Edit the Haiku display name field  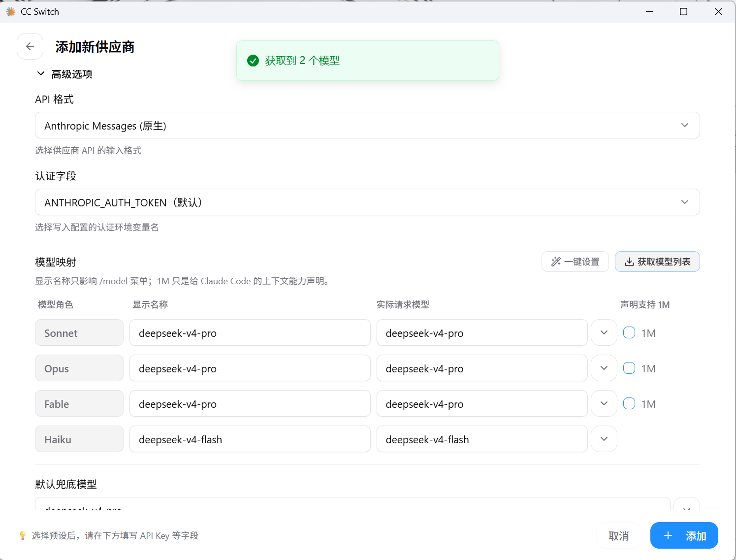pos(250,439)
